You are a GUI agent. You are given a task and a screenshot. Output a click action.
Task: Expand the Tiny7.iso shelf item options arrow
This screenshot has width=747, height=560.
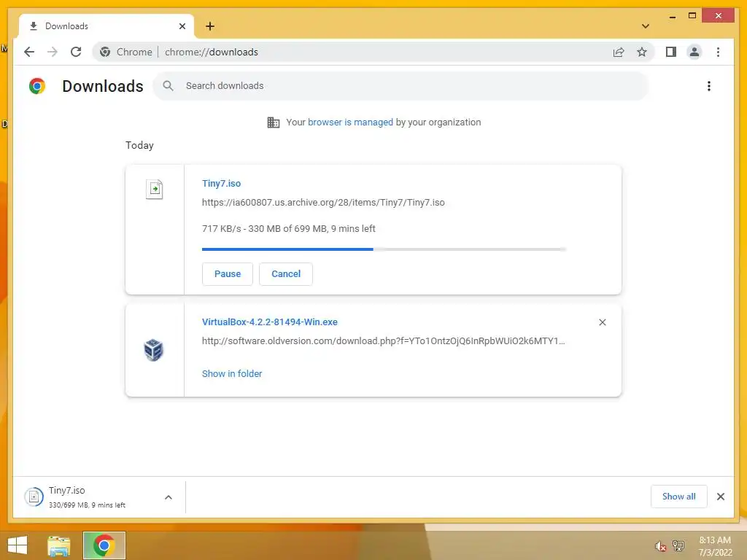tap(169, 497)
